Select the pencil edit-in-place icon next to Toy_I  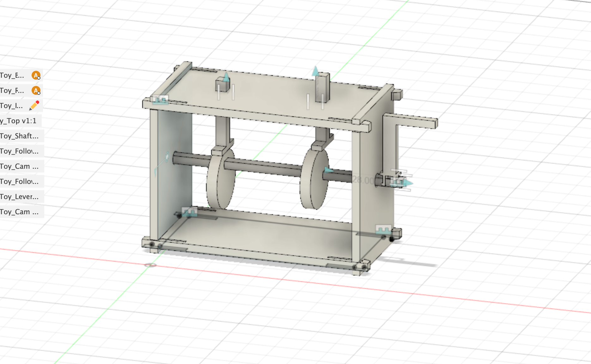[x=33, y=106]
